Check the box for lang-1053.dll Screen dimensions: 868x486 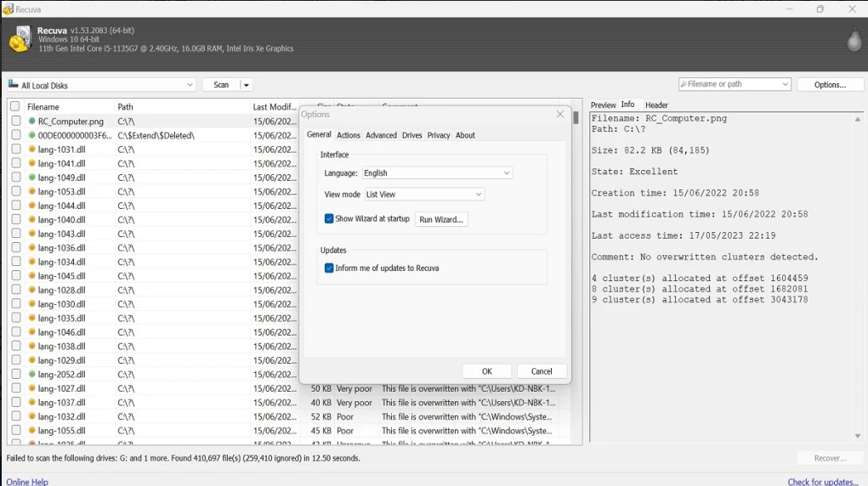pyautogui.click(x=16, y=191)
